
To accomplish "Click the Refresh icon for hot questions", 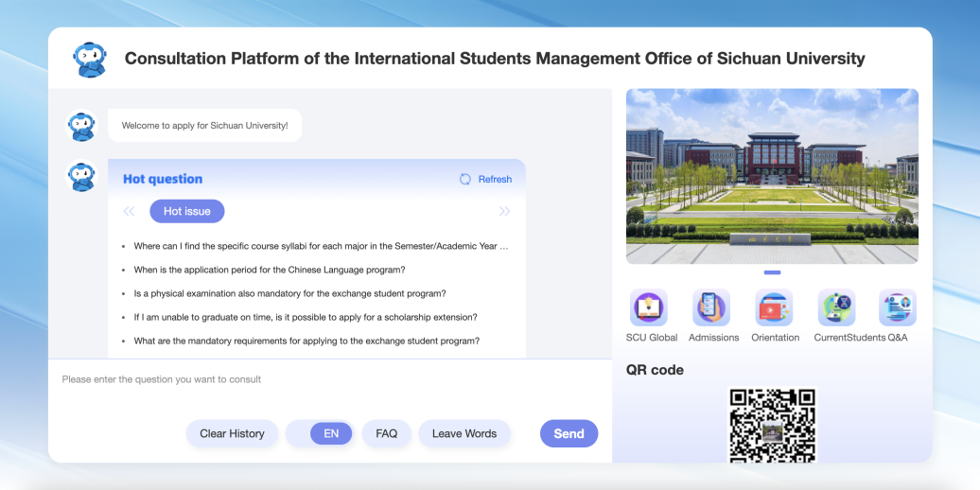I will click(x=465, y=179).
